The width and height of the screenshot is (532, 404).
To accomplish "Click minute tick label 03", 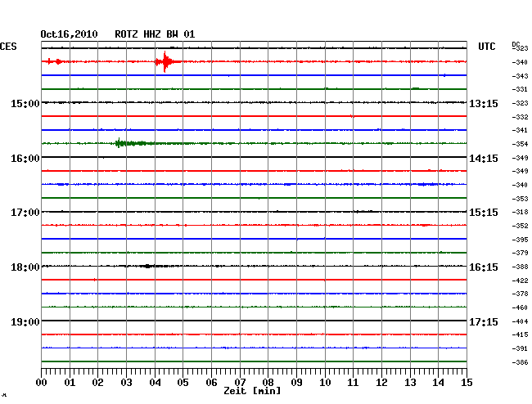I will click(126, 383).
